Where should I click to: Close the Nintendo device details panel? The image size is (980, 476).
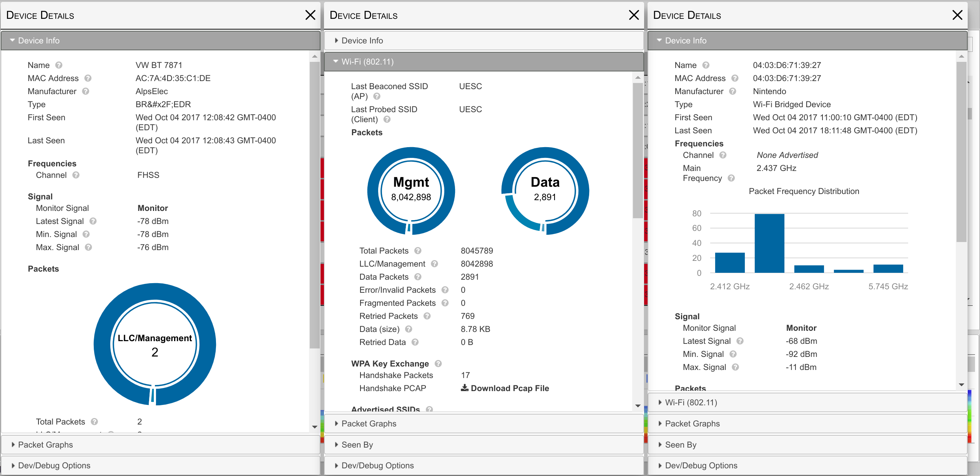tap(957, 15)
